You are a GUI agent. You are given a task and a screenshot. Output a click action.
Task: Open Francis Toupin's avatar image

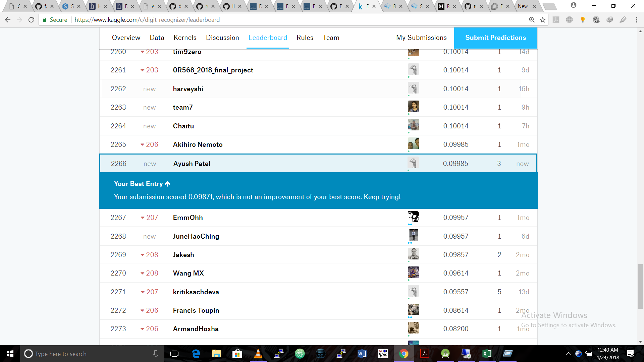click(413, 310)
